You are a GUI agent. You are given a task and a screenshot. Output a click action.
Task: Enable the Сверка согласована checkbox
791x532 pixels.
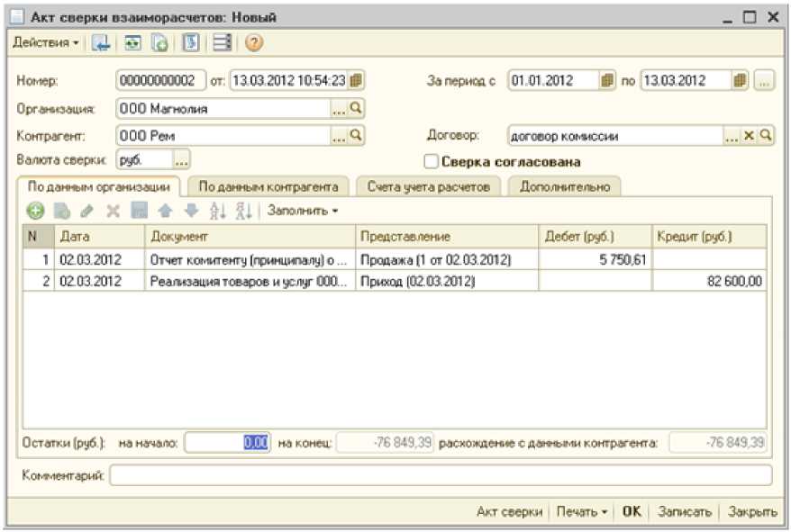point(431,162)
